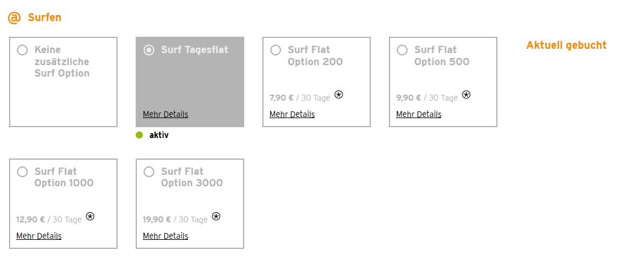Click the orange @ Surfen icon
Viewport: 644px width, 270px height.
[x=14, y=18]
